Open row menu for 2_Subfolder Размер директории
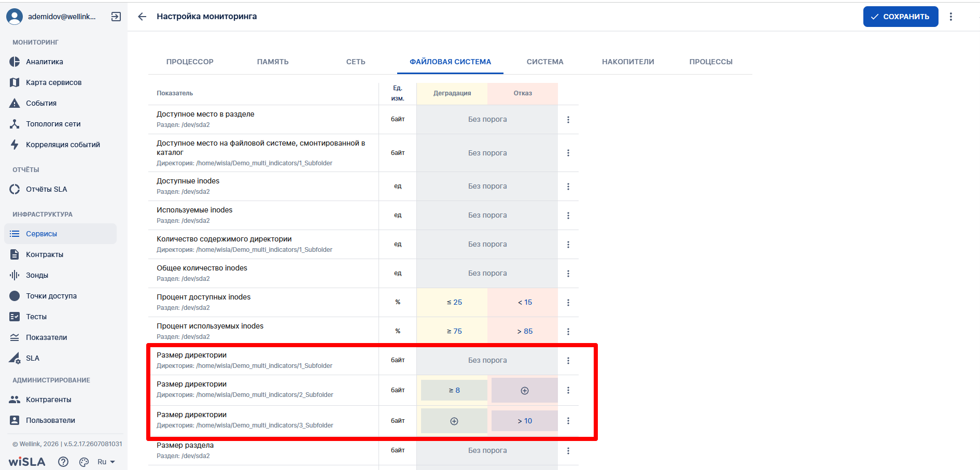The height and width of the screenshot is (470, 980). click(568, 390)
